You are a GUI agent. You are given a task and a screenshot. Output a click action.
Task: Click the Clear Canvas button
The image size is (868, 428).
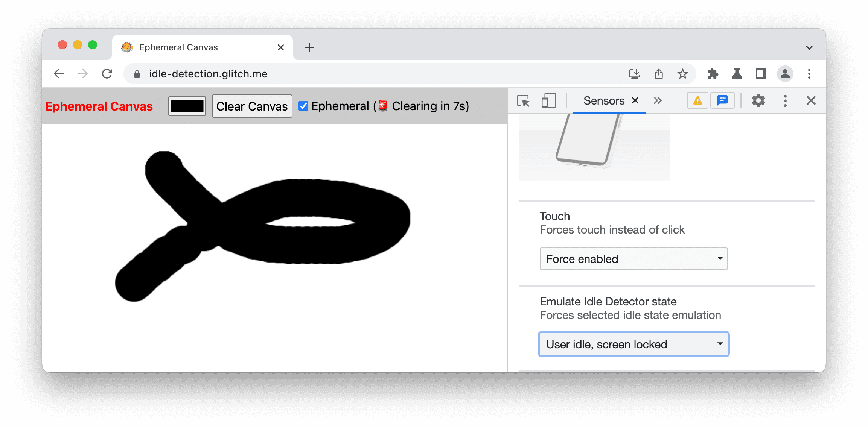[251, 106]
